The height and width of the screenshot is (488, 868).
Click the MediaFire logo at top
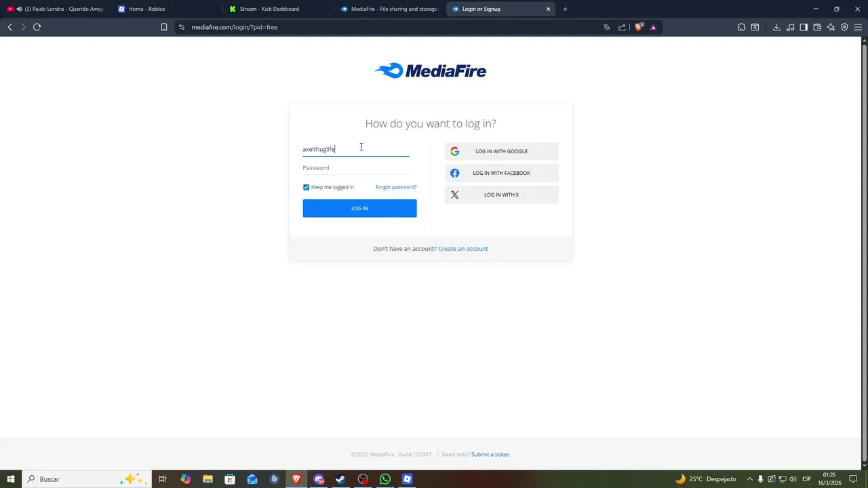(x=431, y=70)
